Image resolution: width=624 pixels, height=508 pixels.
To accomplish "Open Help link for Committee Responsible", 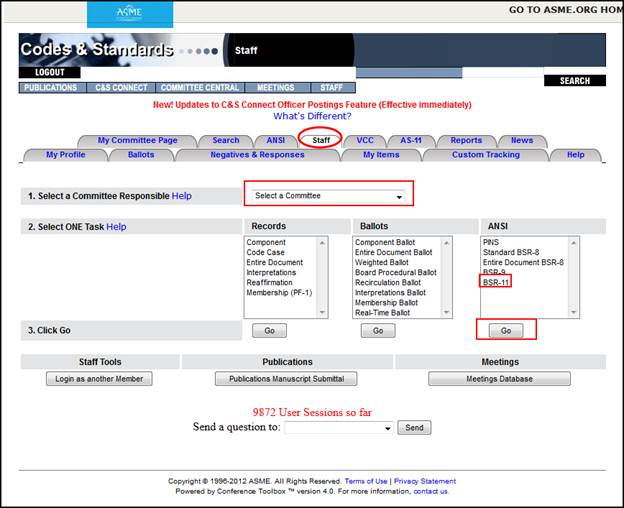I will 181,196.
